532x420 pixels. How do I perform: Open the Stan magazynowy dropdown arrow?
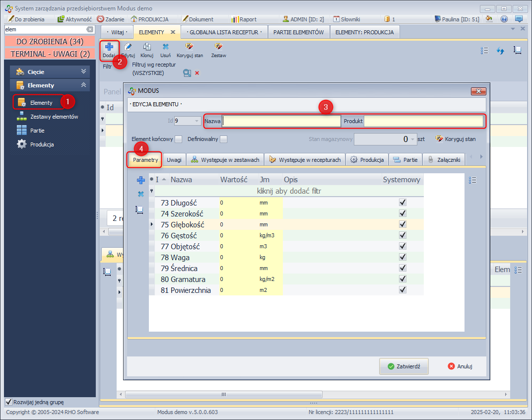(x=413, y=140)
